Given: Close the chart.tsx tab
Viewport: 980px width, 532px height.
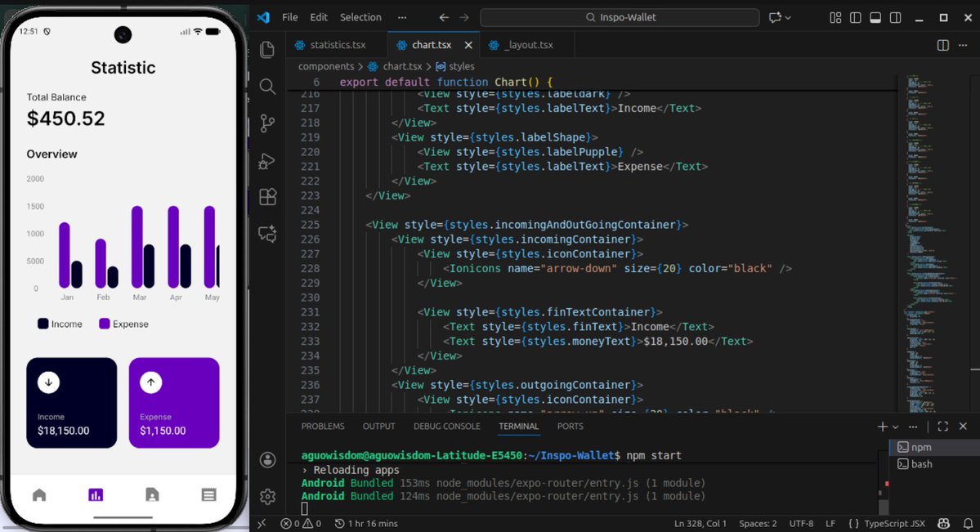Looking at the screenshot, I should pyautogui.click(x=469, y=45).
